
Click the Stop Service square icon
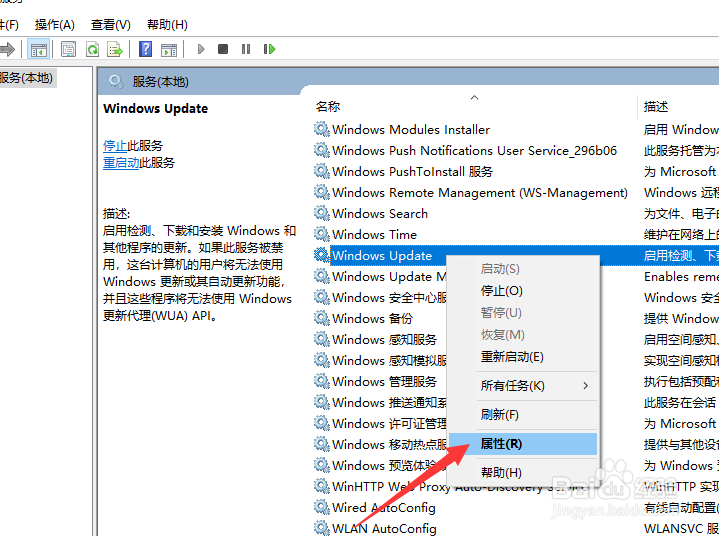(x=223, y=49)
